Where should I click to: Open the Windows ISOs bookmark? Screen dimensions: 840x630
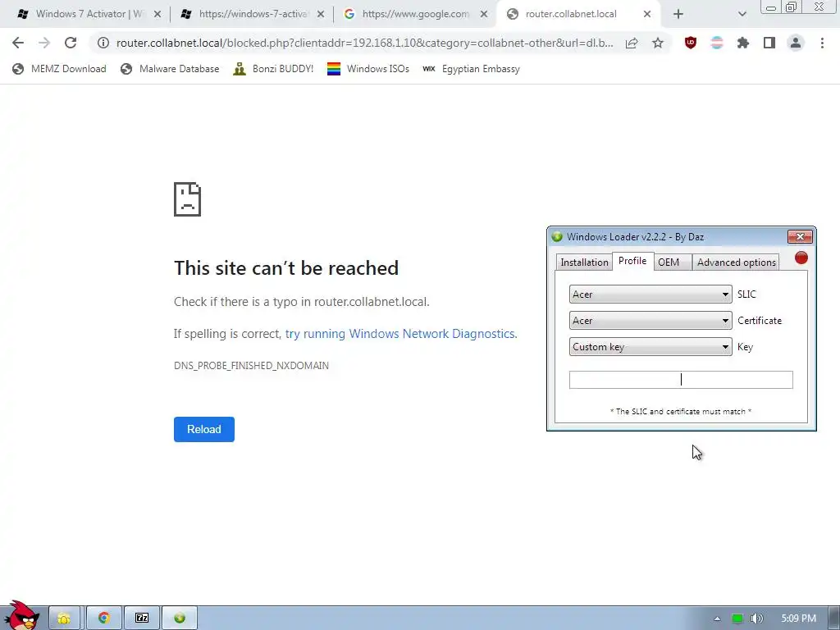pos(368,69)
